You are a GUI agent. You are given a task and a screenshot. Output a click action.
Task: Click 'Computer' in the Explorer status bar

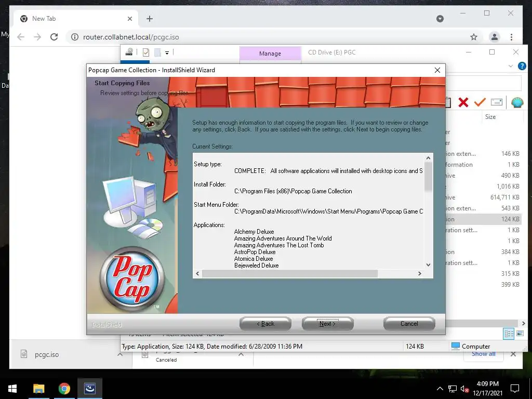476,347
